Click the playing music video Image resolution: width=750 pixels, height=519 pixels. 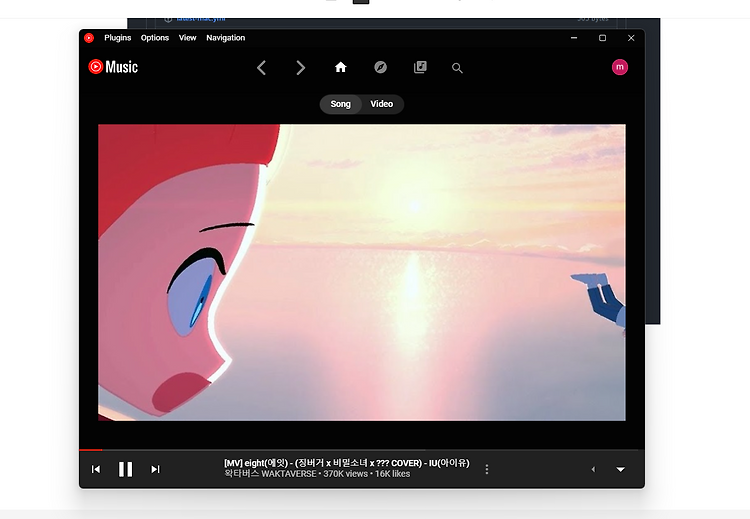(x=362, y=273)
